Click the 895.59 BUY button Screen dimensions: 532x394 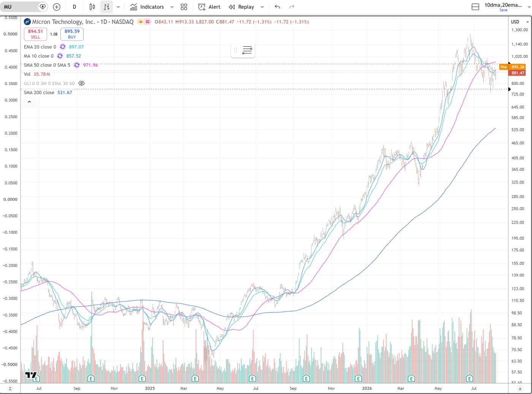(x=72, y=34)
